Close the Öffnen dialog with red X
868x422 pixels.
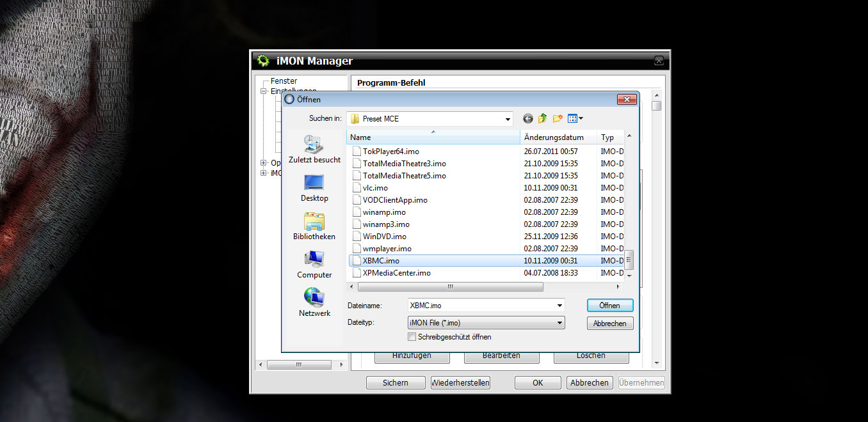(x=626, y=99)
